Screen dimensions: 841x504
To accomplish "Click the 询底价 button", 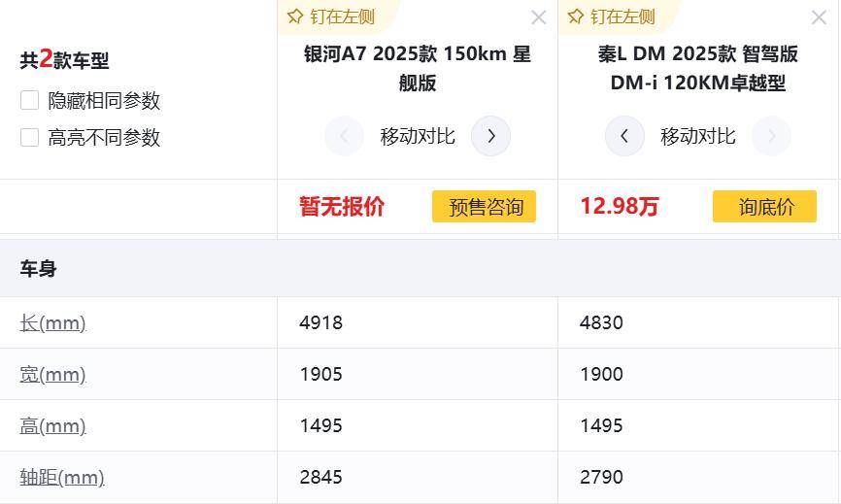I will [x=764, y=206].
